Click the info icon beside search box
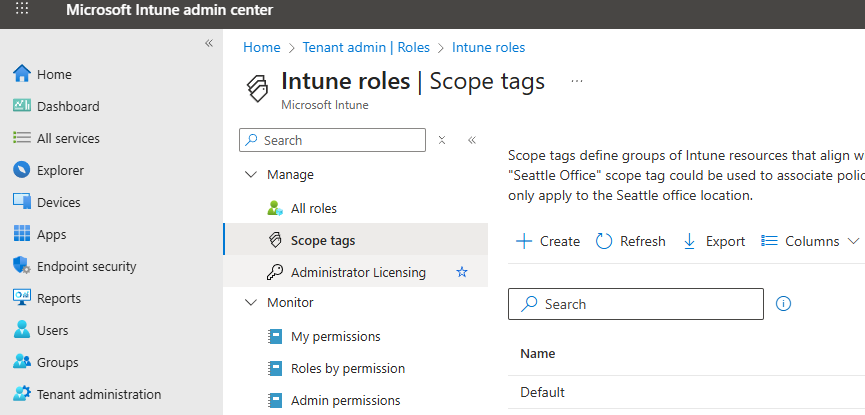Screen dimensions: 865x415 (784, 304)
